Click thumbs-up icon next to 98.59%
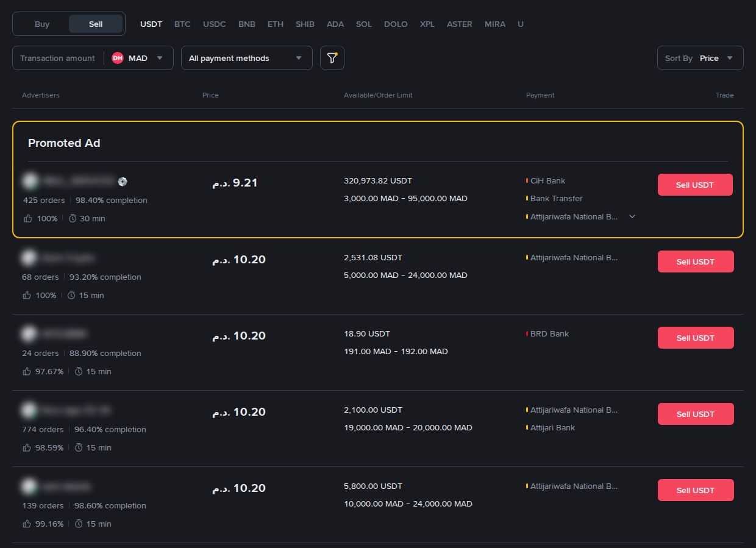 tap(27, 447)
